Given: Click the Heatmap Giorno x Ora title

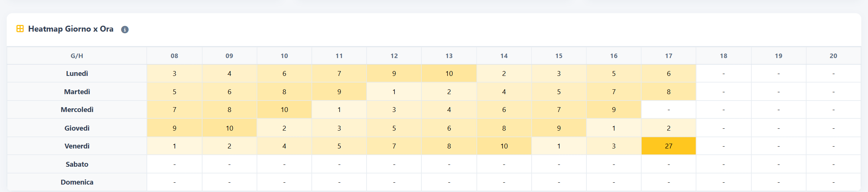Looking at the screenshot, I should point(71,29).
